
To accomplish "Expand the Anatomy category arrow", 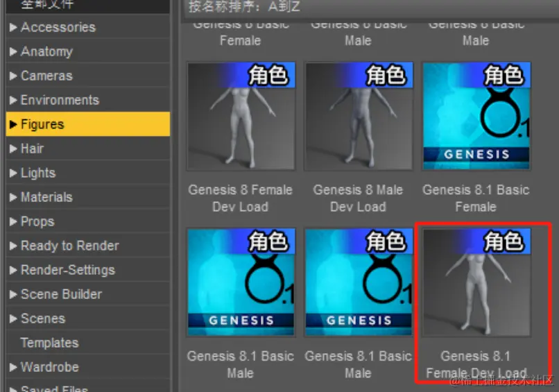I will (x=13, y=52).
